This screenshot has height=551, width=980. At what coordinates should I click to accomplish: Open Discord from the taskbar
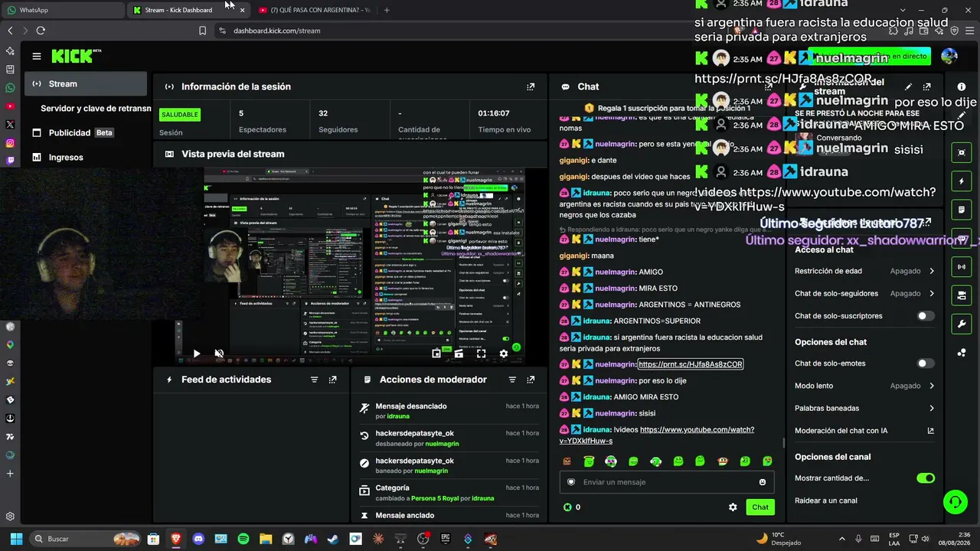199,539
